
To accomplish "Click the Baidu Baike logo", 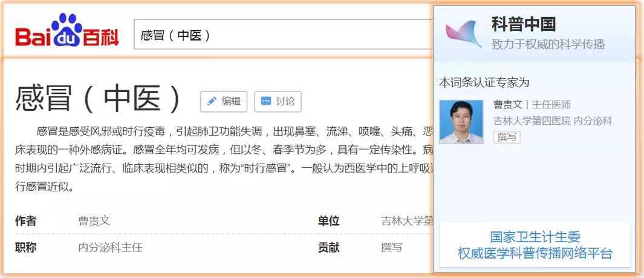I will [x=67, y=31].
